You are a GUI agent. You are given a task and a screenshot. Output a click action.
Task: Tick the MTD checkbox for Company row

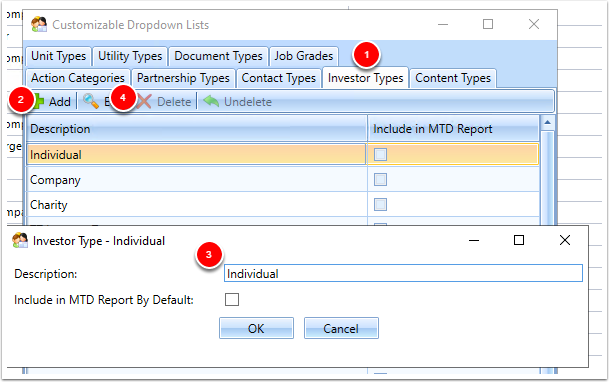click(380, 179)
